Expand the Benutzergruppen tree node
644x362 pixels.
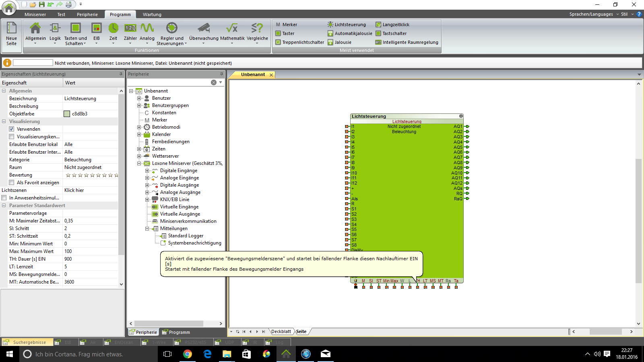[x=139, y=105]
